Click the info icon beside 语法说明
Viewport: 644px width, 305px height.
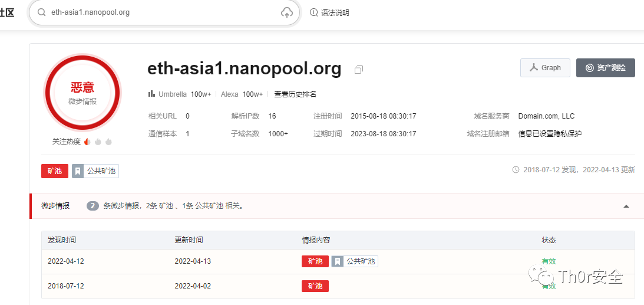[x=314, y=12]
